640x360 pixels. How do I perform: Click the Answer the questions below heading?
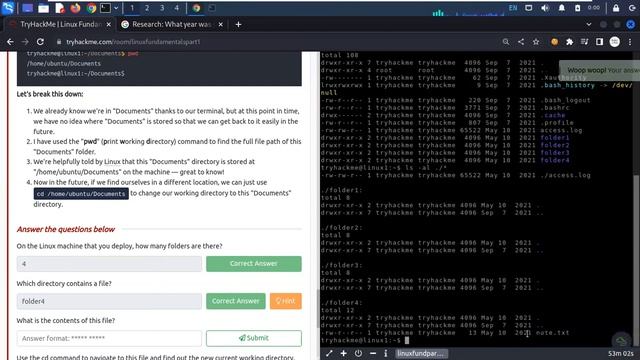coord(66,229)
